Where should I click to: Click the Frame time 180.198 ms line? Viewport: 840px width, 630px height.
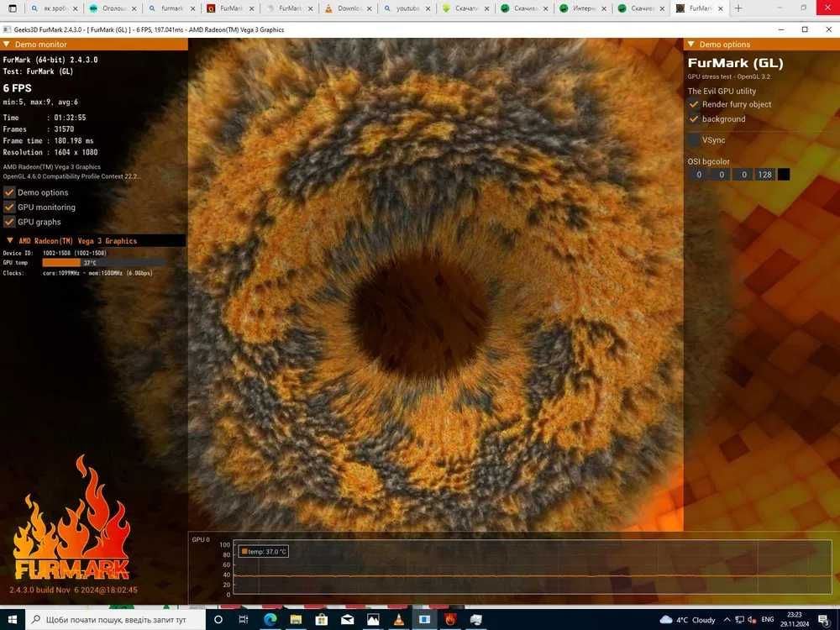coord(48,140)
